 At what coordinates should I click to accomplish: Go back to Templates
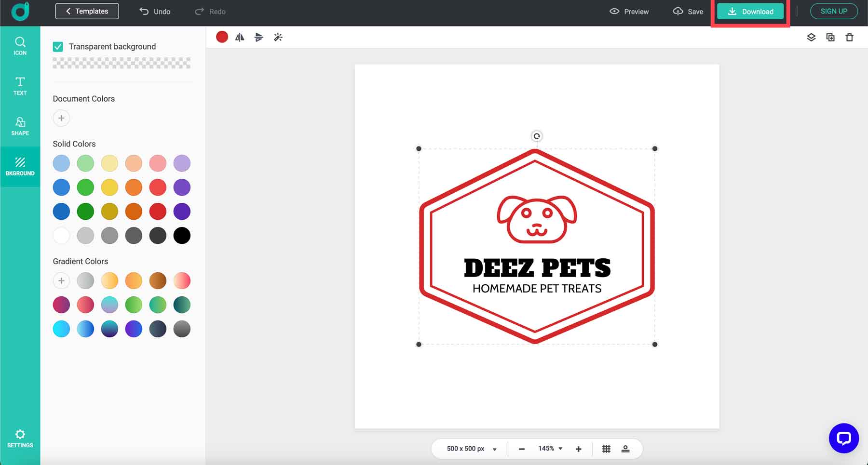pos(87,11)
